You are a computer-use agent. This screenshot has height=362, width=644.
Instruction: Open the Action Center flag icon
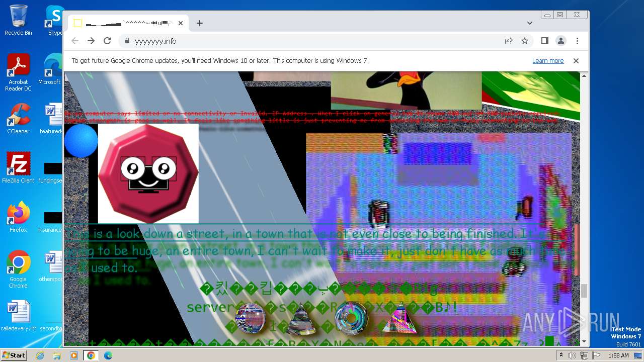coord(595,355)
